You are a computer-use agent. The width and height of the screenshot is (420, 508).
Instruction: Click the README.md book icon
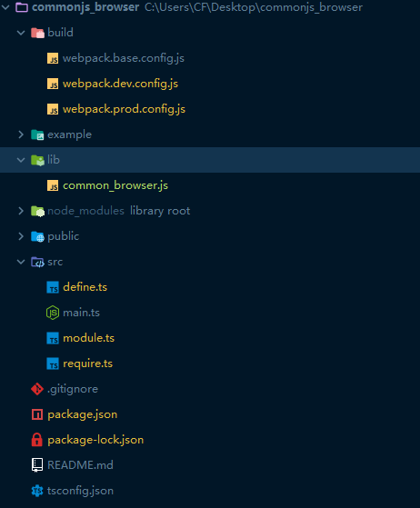(37, 465)
